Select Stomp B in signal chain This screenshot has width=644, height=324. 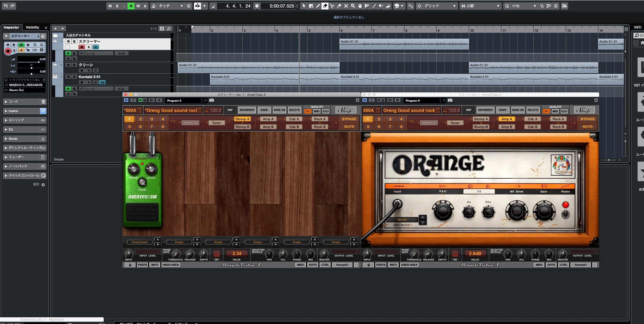coord(242,127)
